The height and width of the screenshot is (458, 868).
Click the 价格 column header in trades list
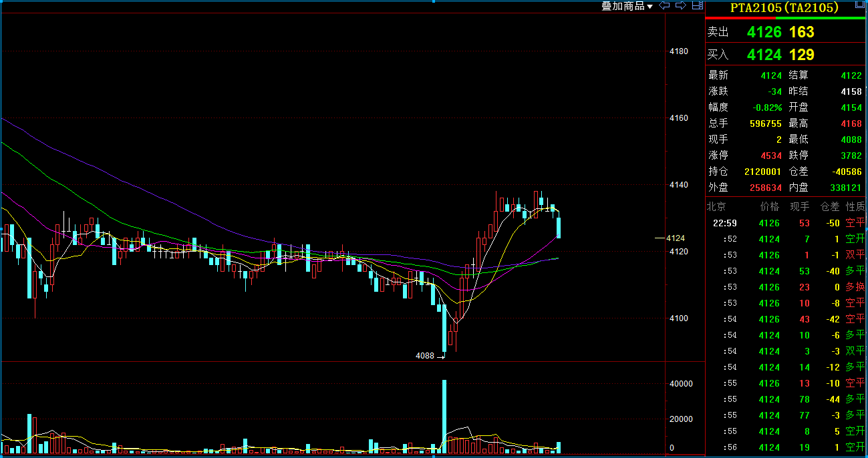coord(769,207)
